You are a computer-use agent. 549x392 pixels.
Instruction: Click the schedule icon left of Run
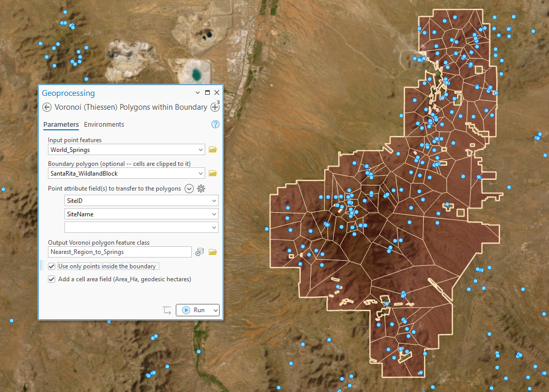tap(167, 310)
